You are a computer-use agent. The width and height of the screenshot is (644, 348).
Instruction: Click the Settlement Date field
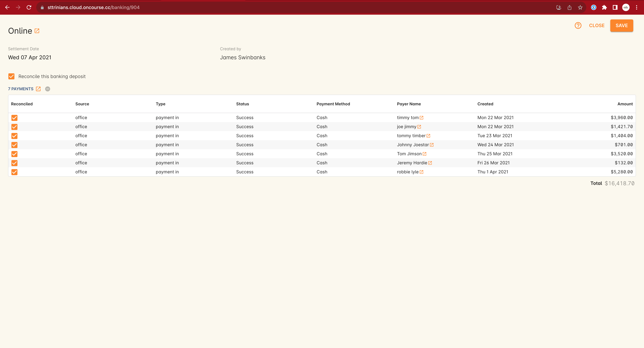30,57
